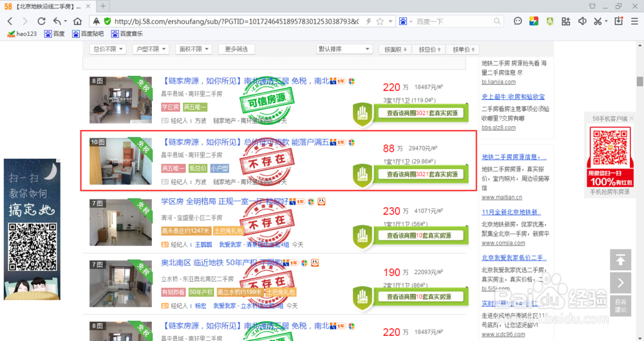Screen dimensions: 644x341
Task: Open agent 杨宏 profile link
Action: (x=200, y=306)
